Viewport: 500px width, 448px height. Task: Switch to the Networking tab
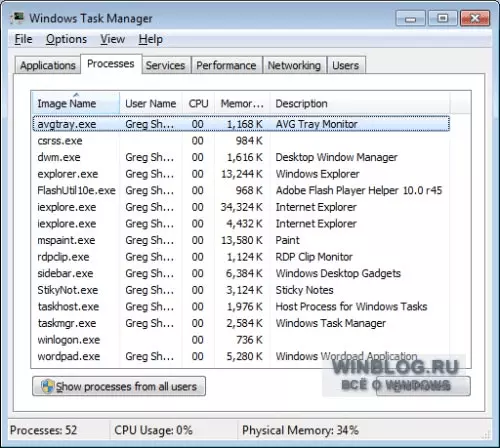(x=294, y=65)
